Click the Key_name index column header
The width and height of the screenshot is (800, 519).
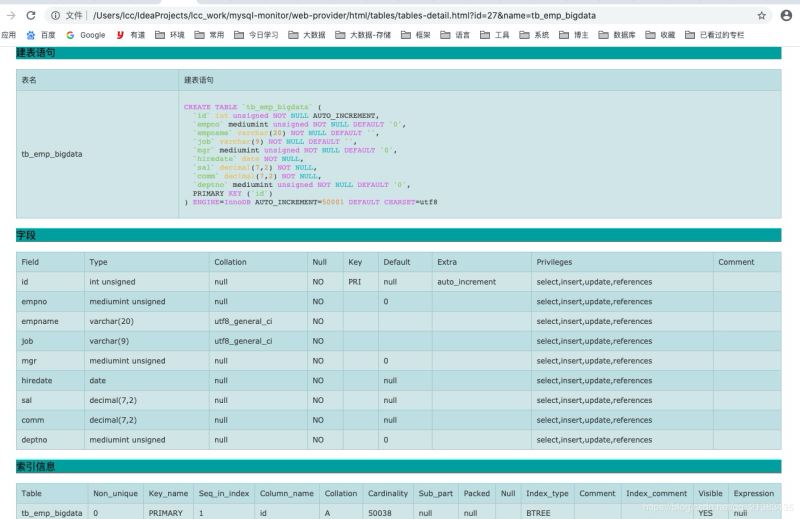pos(168,493)
